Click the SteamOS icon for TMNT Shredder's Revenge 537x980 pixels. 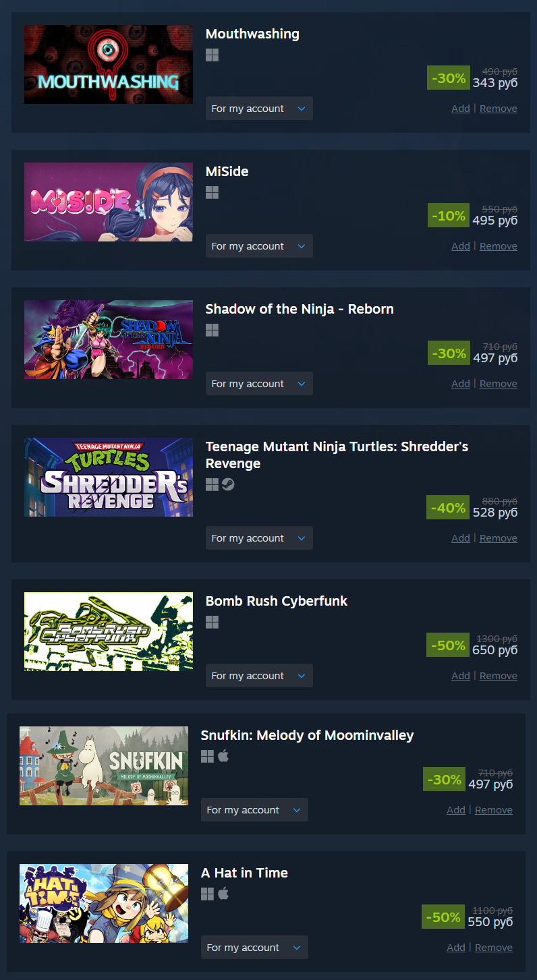228,484
